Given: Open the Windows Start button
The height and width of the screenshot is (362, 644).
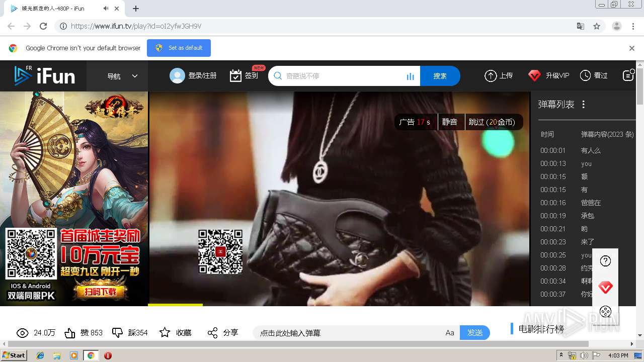Looking at the screenshot, I should [14, 355].
